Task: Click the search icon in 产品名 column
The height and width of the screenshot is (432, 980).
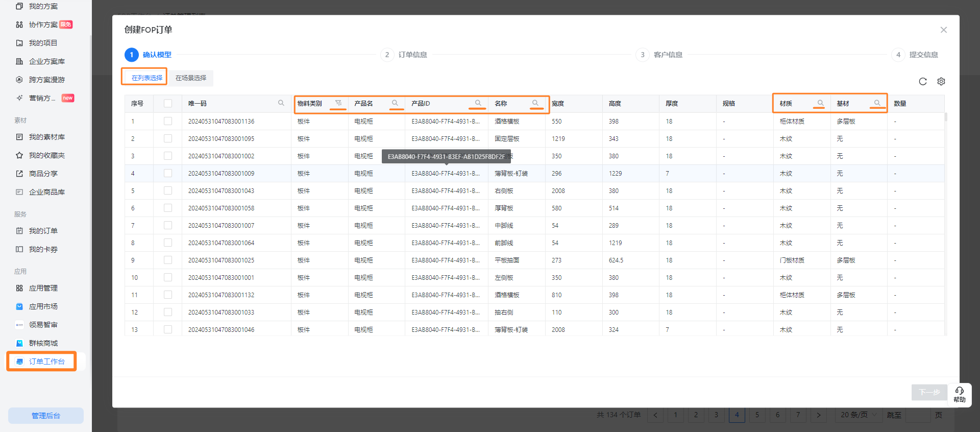Action: pyautogui.click(x=395, y=103)
